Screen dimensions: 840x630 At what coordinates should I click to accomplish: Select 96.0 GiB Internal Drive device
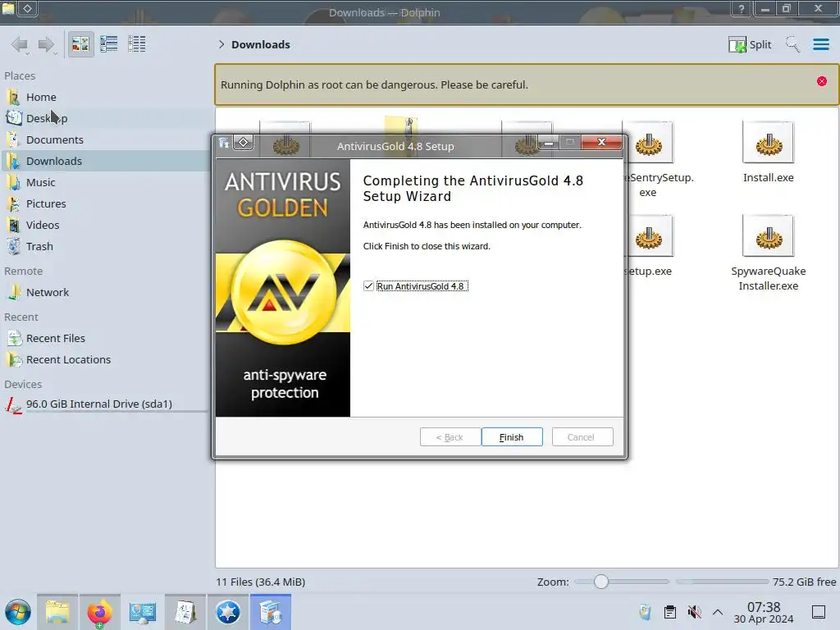pos(105,404)
